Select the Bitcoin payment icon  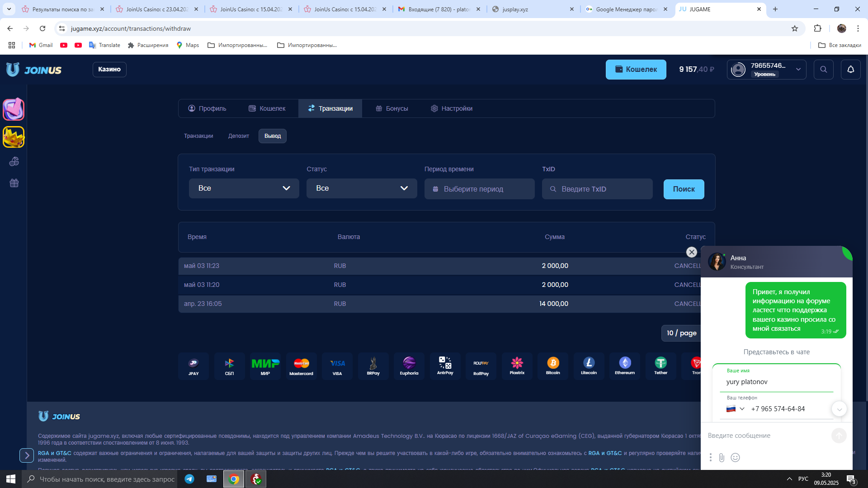pyautogui.click(x=553, y=366)
